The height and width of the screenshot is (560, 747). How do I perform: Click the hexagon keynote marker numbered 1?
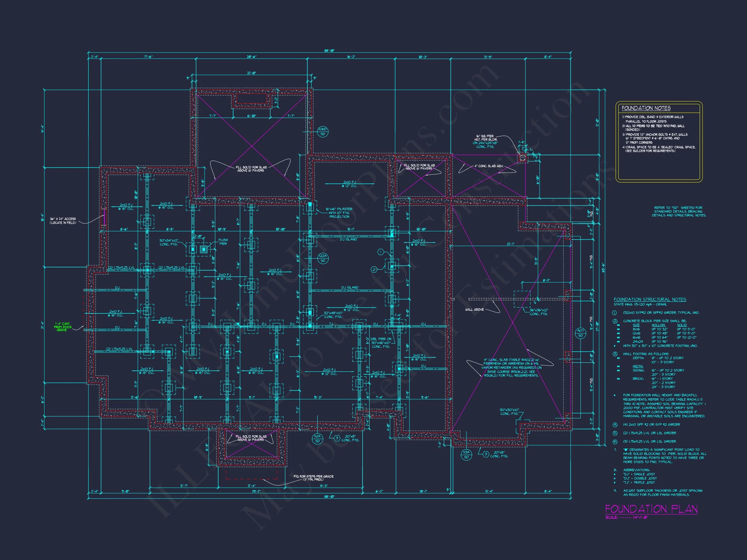click(x=381, y=252)
